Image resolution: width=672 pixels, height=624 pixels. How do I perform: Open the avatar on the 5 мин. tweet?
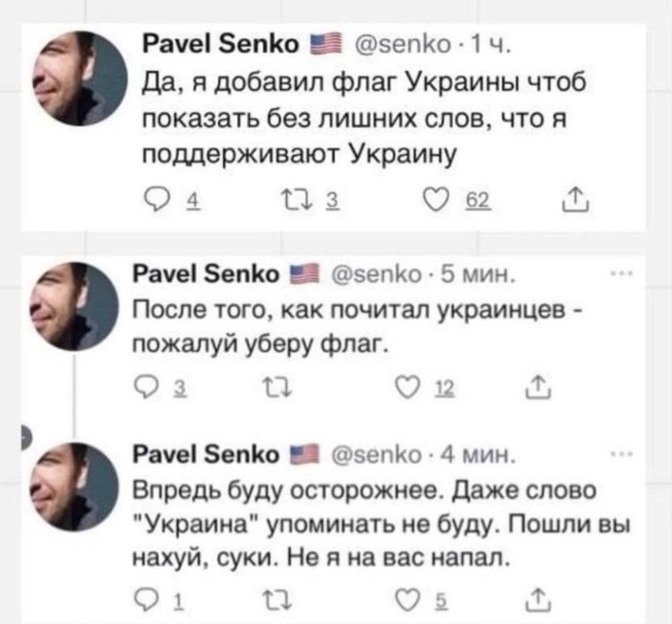tap(74, 307)
